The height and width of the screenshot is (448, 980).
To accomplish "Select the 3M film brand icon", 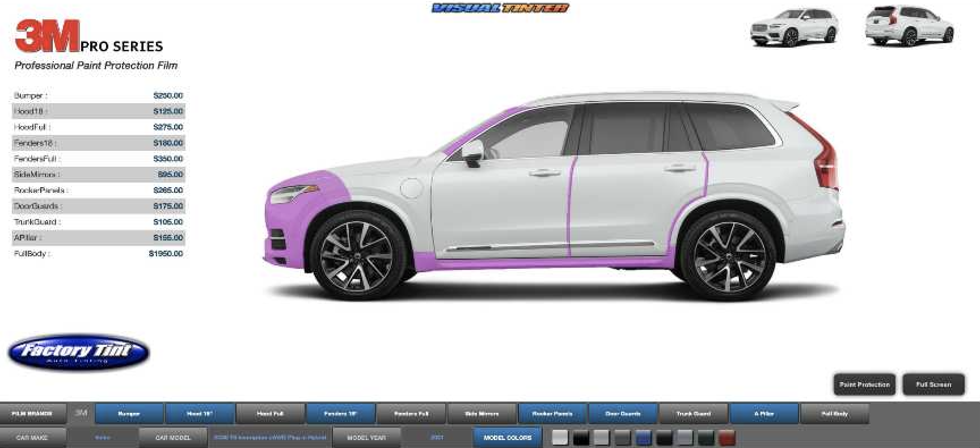I will pyautogui.click(x=81, y=413).
